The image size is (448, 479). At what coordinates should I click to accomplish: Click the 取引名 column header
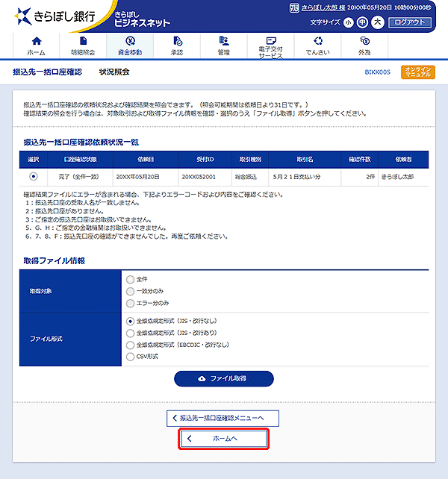305,160
